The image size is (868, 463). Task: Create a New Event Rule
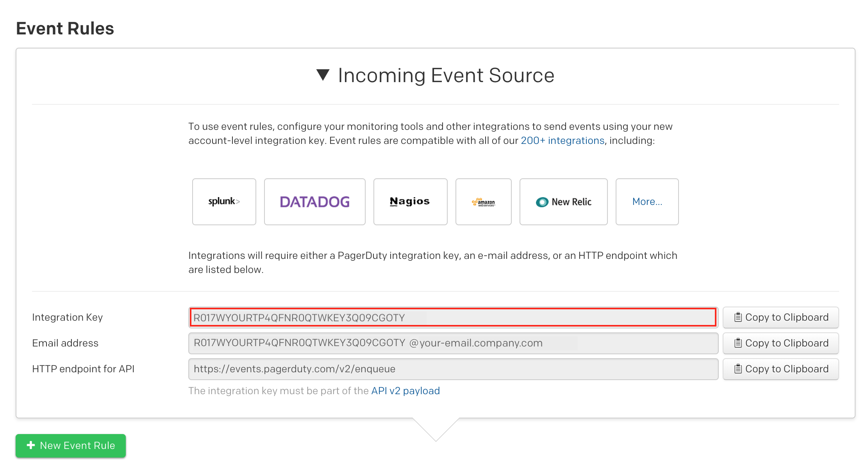tap(71, 445)
